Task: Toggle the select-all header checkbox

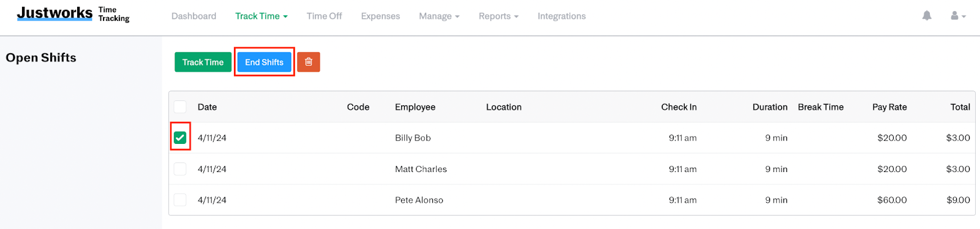Action: 180,107
